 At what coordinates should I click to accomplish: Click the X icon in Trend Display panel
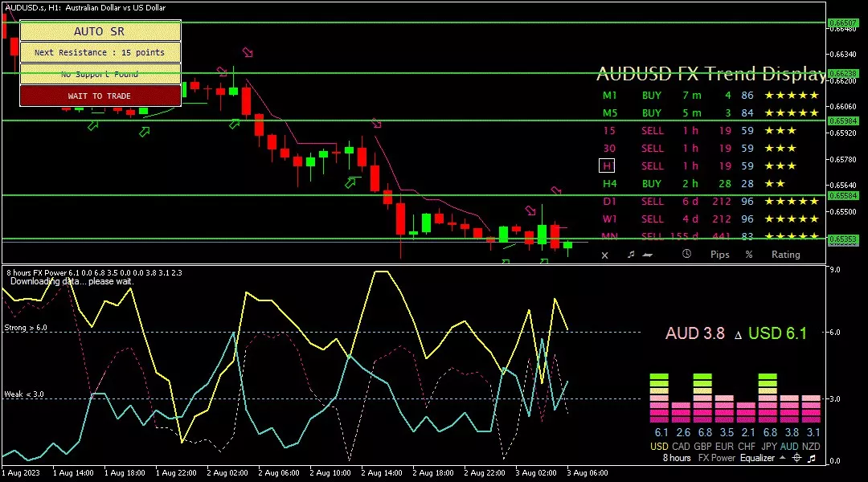tap(605, 255)
